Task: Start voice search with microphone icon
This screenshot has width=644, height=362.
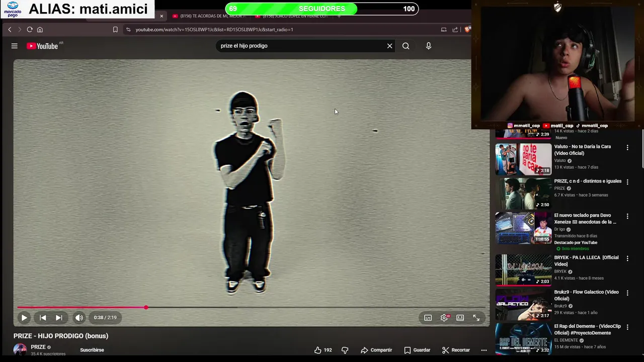Action: point(429,46)
